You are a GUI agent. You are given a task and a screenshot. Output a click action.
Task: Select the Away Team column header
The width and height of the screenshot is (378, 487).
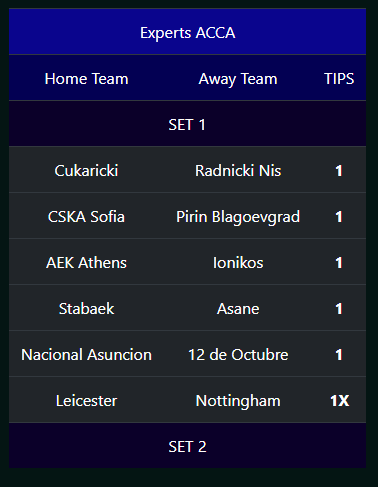pos(238,79)
